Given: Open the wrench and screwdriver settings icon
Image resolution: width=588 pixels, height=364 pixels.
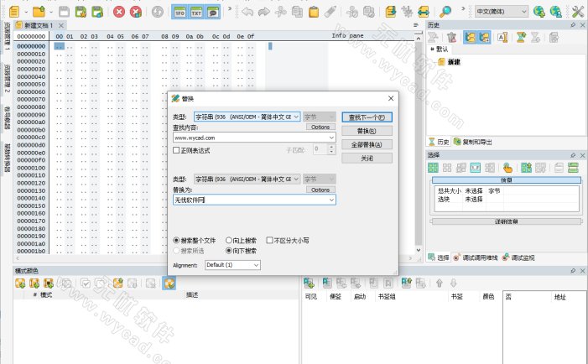Looking at the screenshot, I should tap(578, 12).
